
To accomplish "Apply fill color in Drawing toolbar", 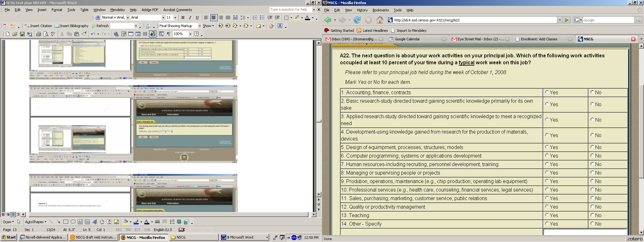I will 125,222.
